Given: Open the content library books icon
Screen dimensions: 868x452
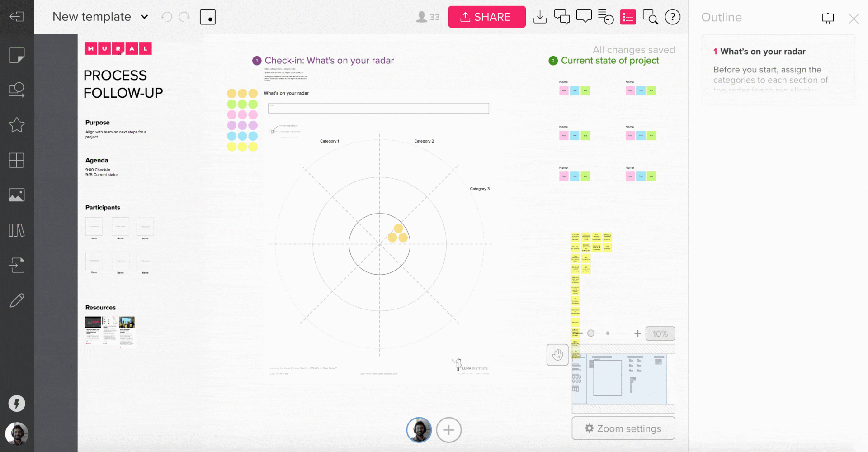Looking at the screenshot, I should coord(17,230).
